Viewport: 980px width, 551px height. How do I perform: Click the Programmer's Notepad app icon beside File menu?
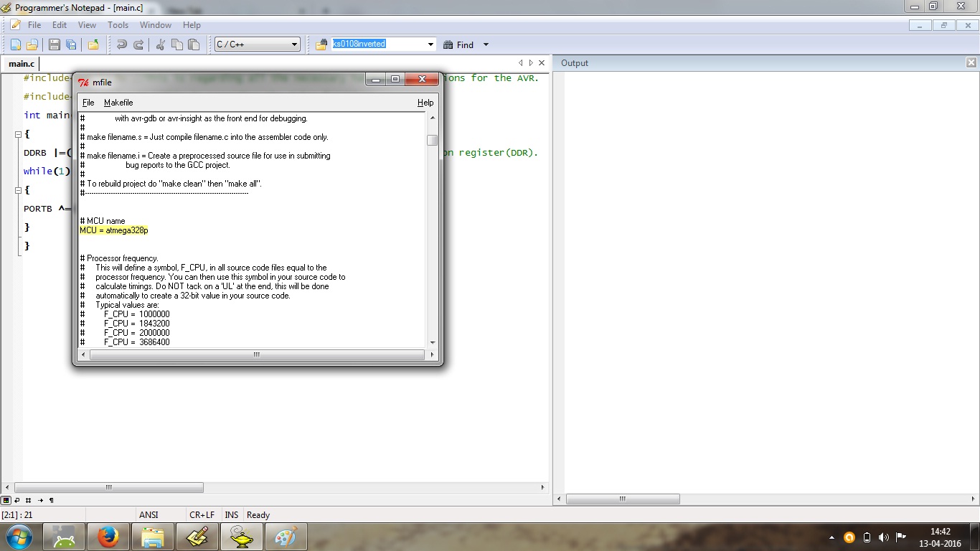click(x=15, y=25)
